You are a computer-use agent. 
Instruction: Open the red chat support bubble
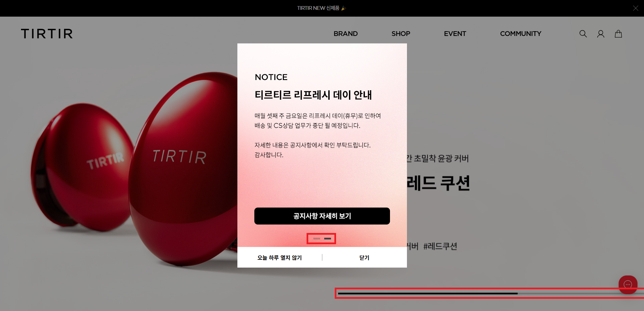pos(628,285)
